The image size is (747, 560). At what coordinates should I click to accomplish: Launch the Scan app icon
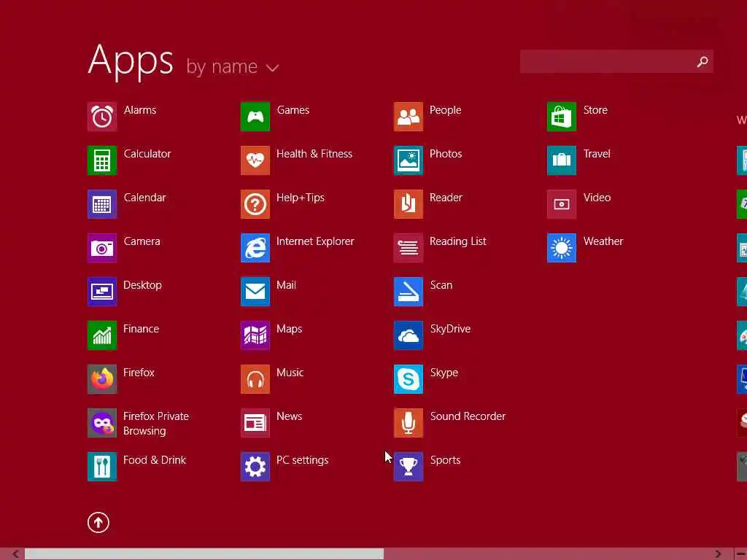pos(409,292)
